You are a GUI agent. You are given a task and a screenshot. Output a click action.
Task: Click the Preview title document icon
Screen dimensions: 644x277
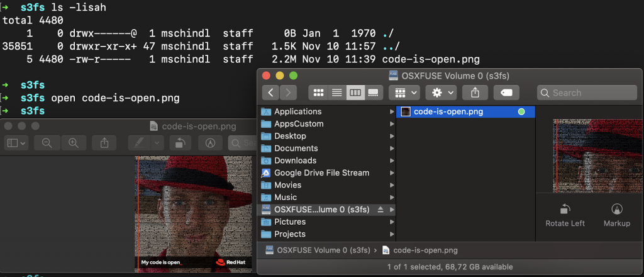pyautogui.click(x=154, y=126)
